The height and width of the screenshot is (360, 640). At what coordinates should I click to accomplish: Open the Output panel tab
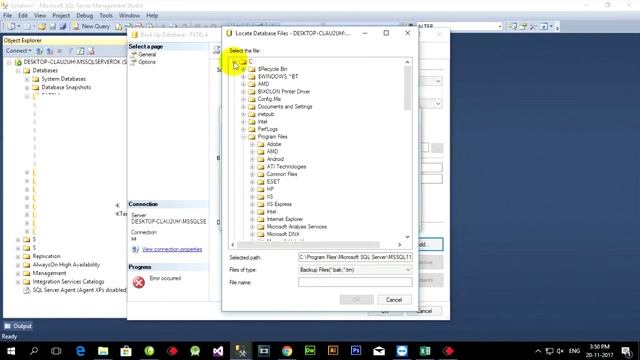[x=18, y=326]
